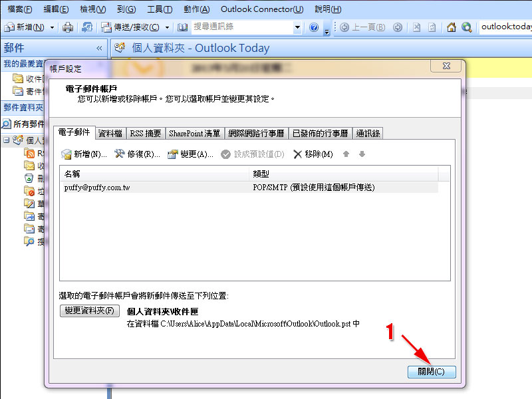
Task: Click the 郵件資料夾 section header
Action: tap(23, 108)
